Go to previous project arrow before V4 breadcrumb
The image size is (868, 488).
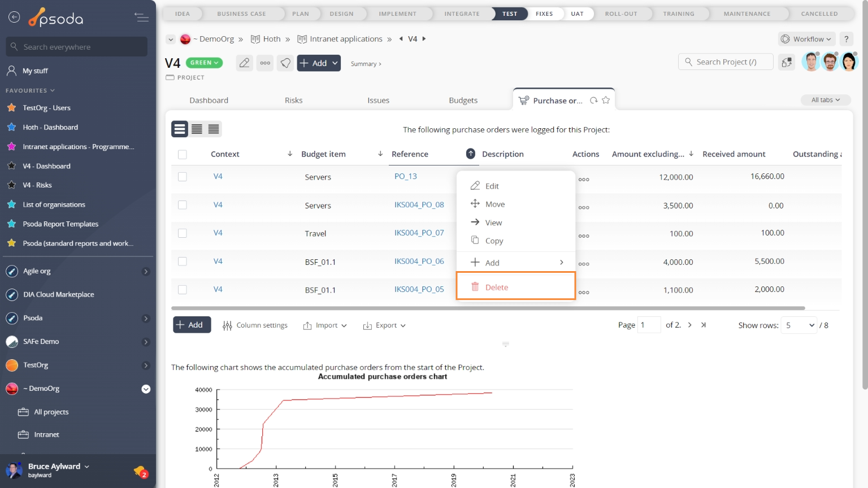[x=401, y=39]
